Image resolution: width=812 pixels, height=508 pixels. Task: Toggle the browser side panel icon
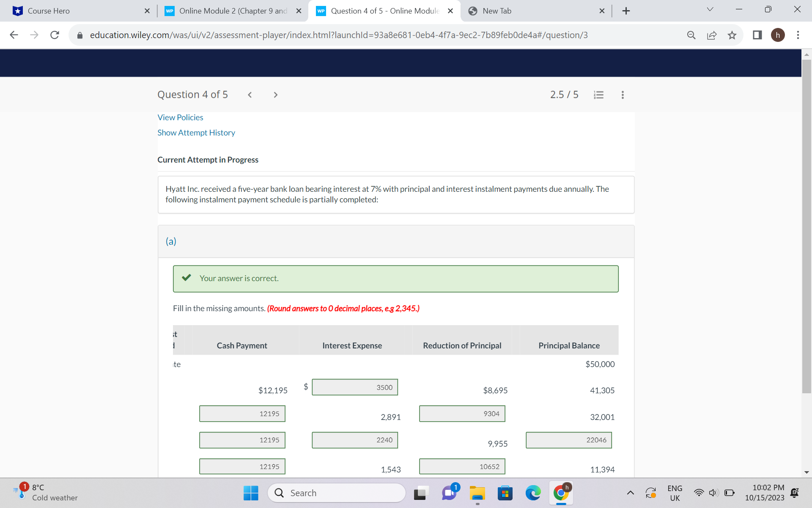pos(757,35)
